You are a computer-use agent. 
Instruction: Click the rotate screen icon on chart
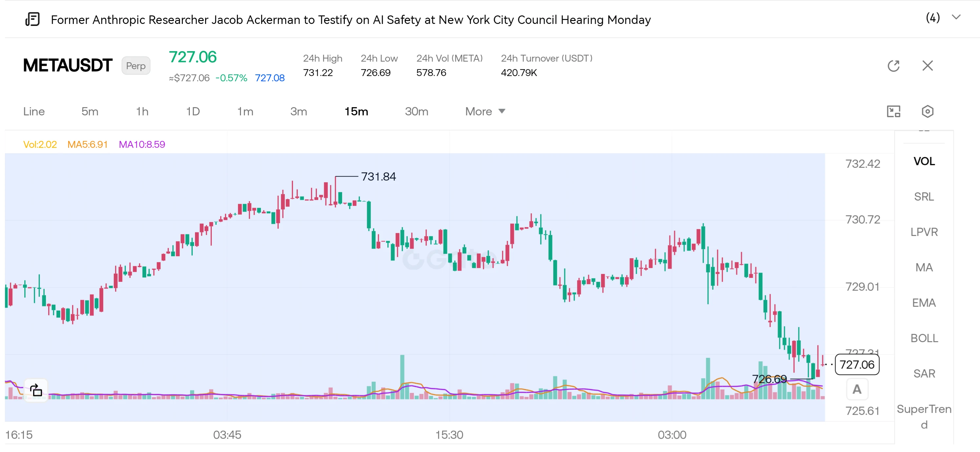coord(36,390)
